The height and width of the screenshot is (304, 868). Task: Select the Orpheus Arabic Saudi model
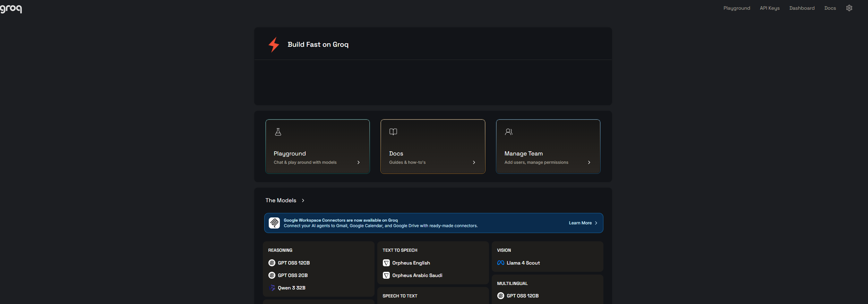417,275
